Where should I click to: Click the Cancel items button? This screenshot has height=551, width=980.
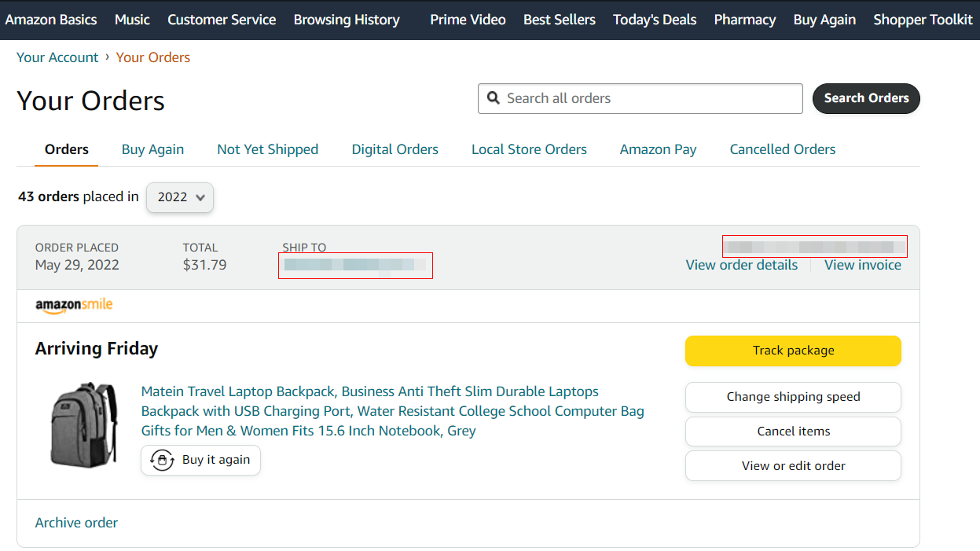(793, 432)
